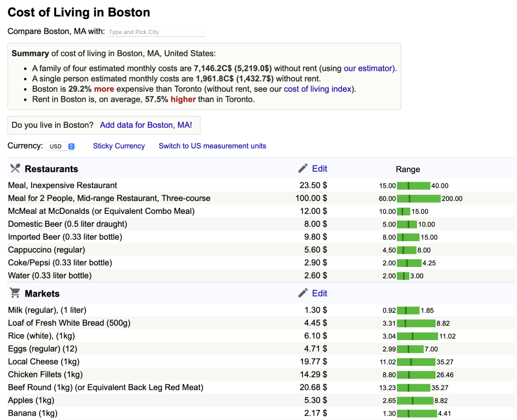Focus the 'Type and Pick City' field
This screenshot has width=517, height=420.
click(x=156, y=32)
